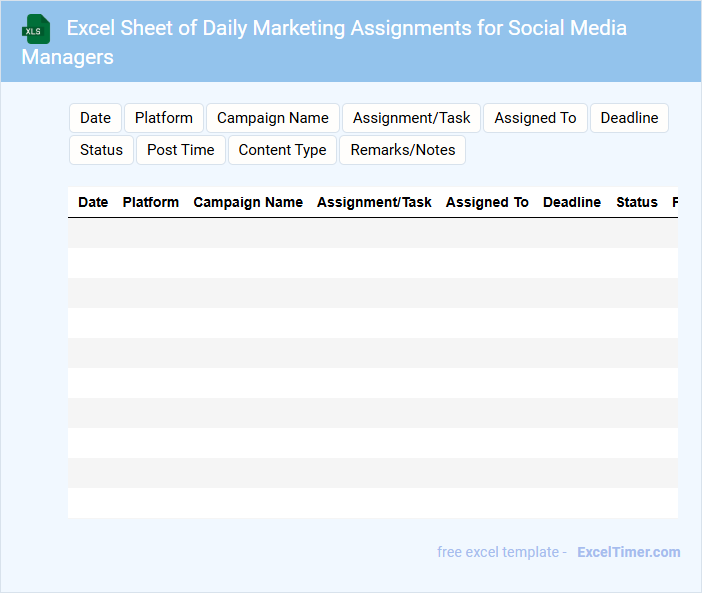Click the green XLS file icon

pyautogui.click(x=36, y=29)
